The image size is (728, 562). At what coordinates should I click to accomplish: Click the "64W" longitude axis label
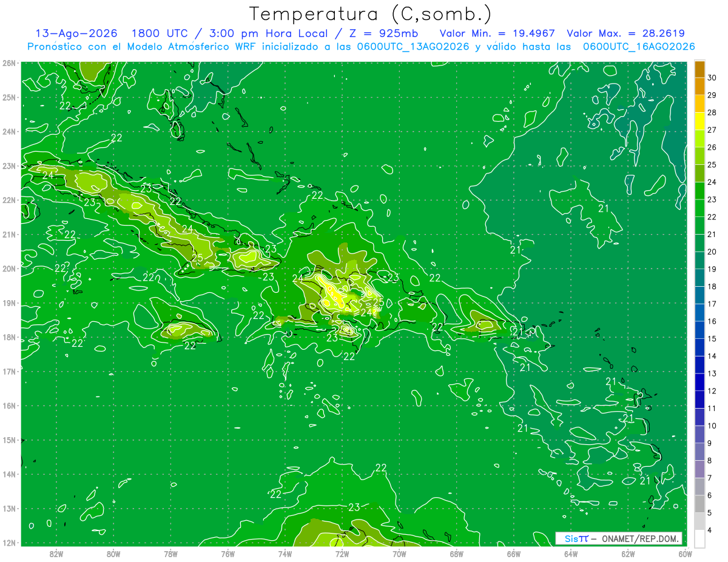click(571, 553)
